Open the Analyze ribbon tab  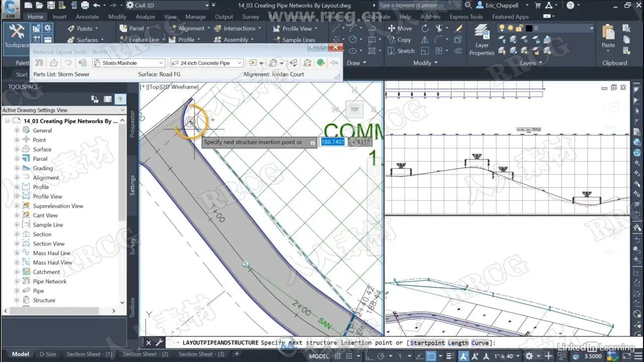click(x=145, y=17)
